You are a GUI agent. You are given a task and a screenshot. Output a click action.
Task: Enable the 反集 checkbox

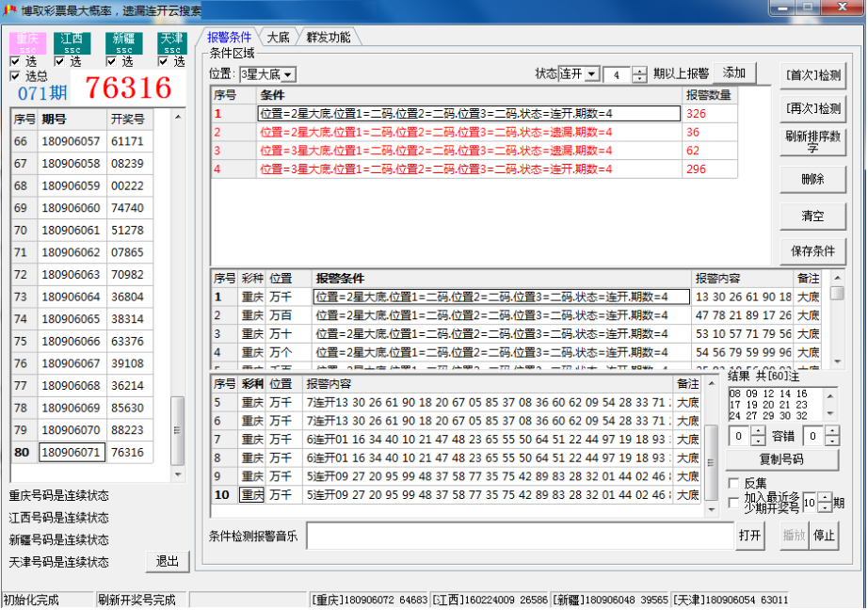(x=735, y=483)
